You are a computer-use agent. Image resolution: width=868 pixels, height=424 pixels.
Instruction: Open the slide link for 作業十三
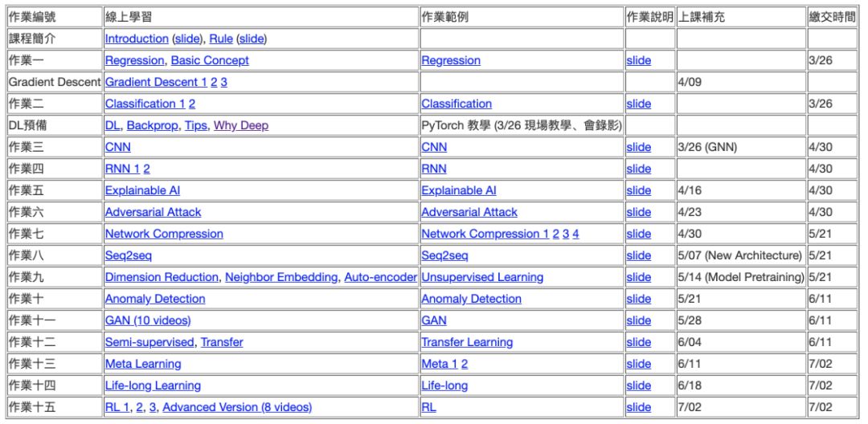pyautogui.click(x=639, y=364)
